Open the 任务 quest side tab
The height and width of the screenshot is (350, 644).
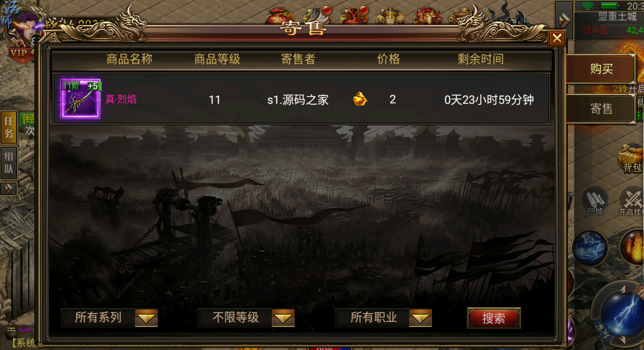tap(9, 127)
